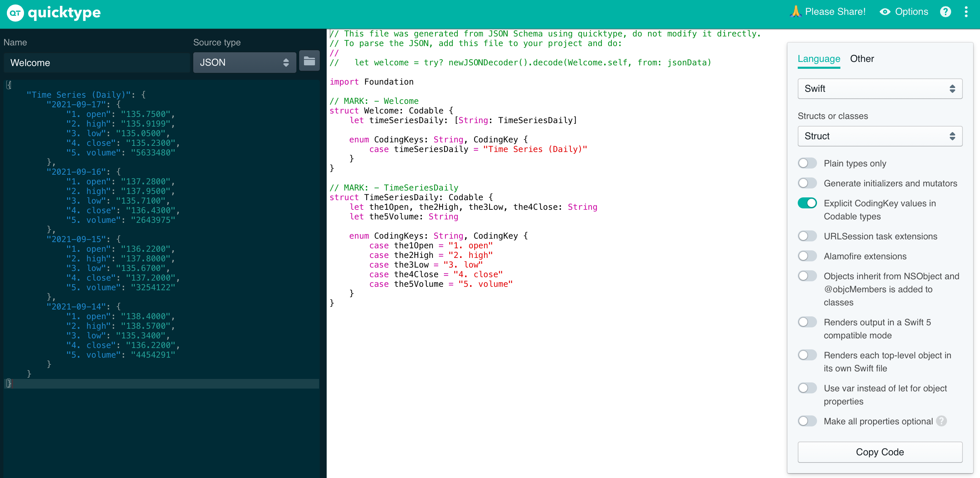Select the Language tab
The image size is (980, 478).
[x=819, y=59]
